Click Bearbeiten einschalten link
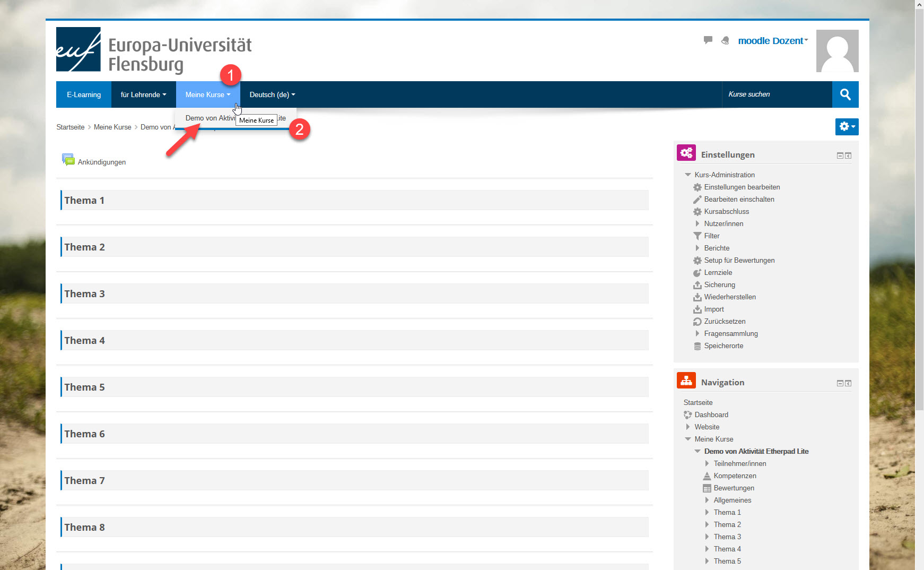 pyautogui.click(x=739, y=200)
